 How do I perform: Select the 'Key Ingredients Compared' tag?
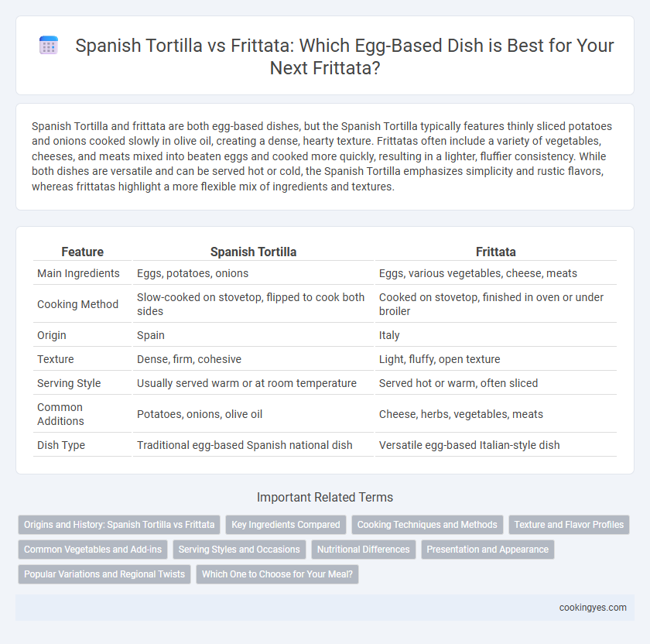[286, 525]
